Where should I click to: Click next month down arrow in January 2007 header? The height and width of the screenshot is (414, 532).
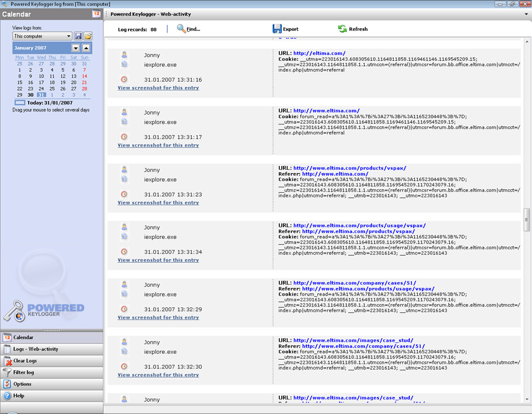[x=76, y=48]
